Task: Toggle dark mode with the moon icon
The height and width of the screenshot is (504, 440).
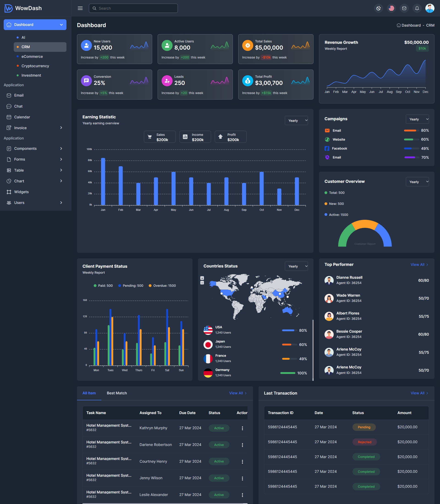Action: coord(378,8)
